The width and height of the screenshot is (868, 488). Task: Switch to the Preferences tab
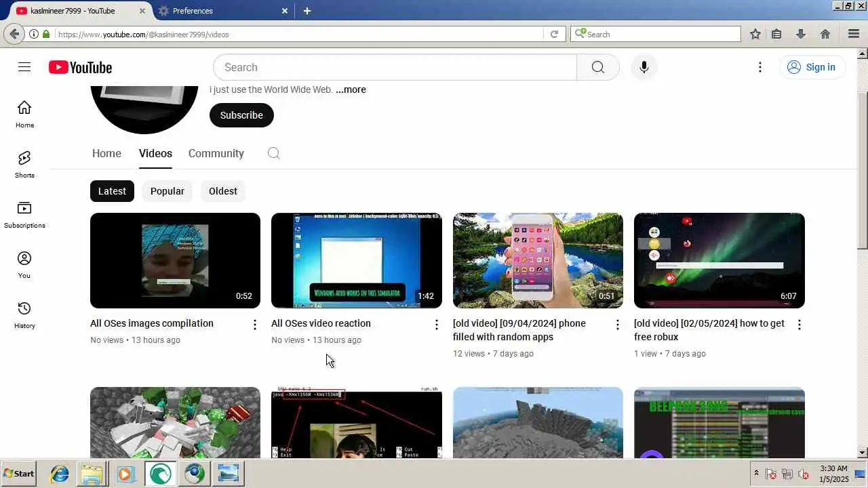(224, 11)
